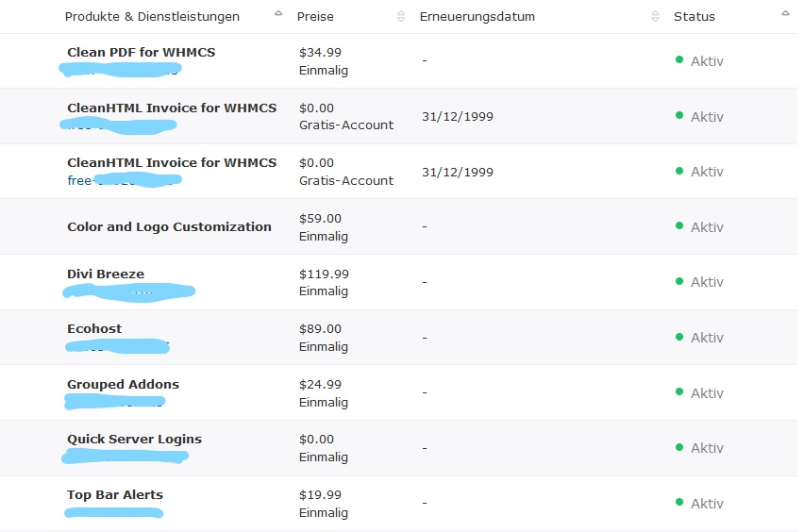Open the Clean PDF for WHMCS product
The image size is (804, 532).
(141, 52)
